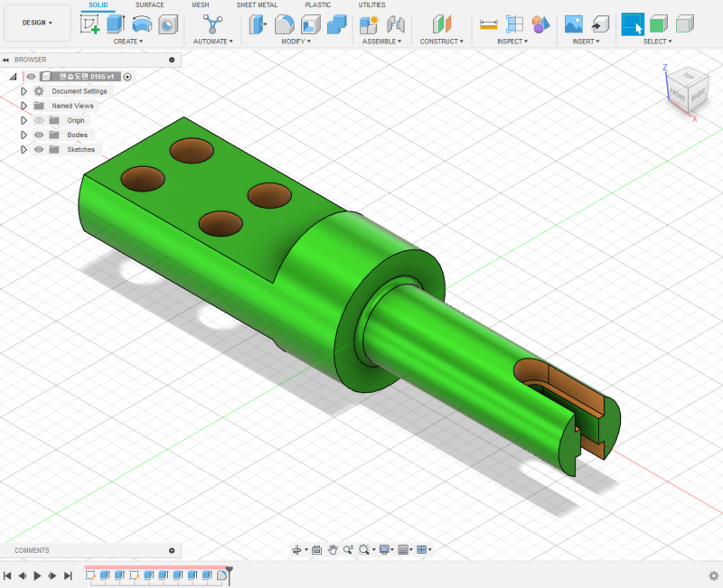Toggle visibility of the Bodies folder
This screenshot has width=723, height=588.
pyautogui.click(x=39, y=135)
